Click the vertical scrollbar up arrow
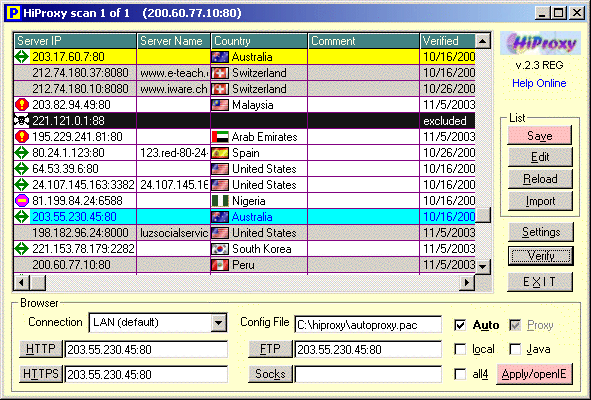 (x=483, y=41)
